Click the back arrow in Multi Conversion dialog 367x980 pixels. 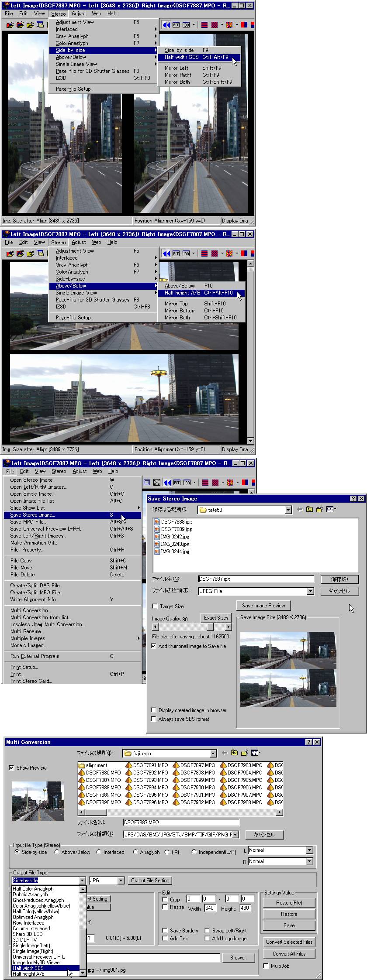tap(225, 753)
